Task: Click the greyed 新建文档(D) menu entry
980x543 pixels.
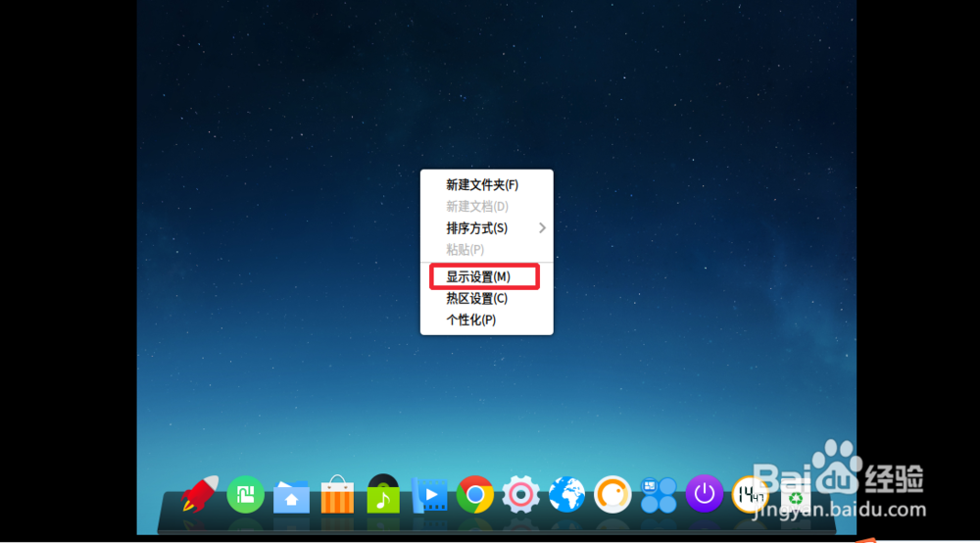Action: [x=486, y=206]
